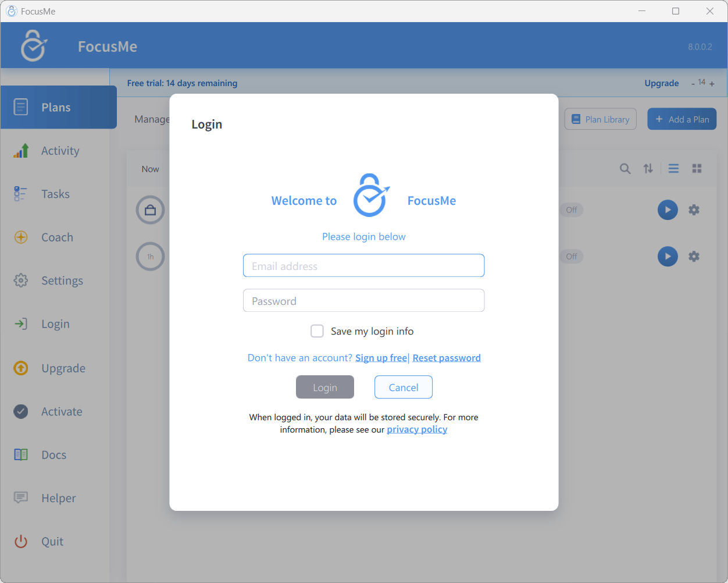Switch to list view icon

[673, 169]
